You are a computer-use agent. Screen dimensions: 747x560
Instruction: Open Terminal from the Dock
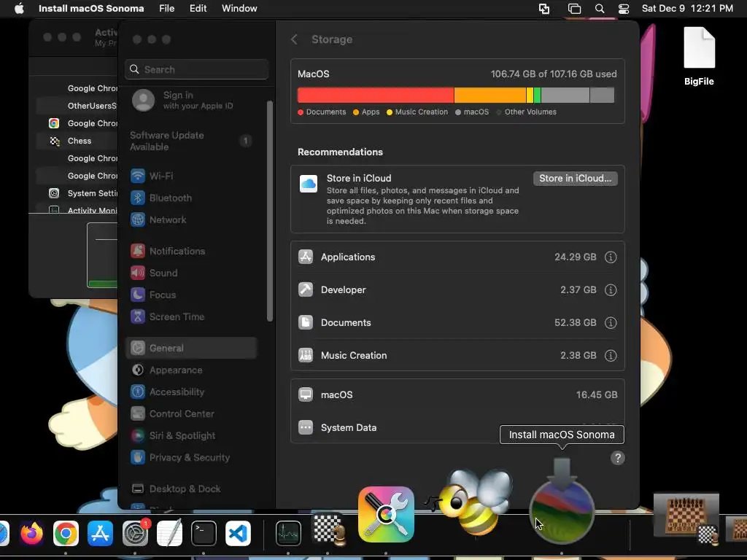[204, 533]
